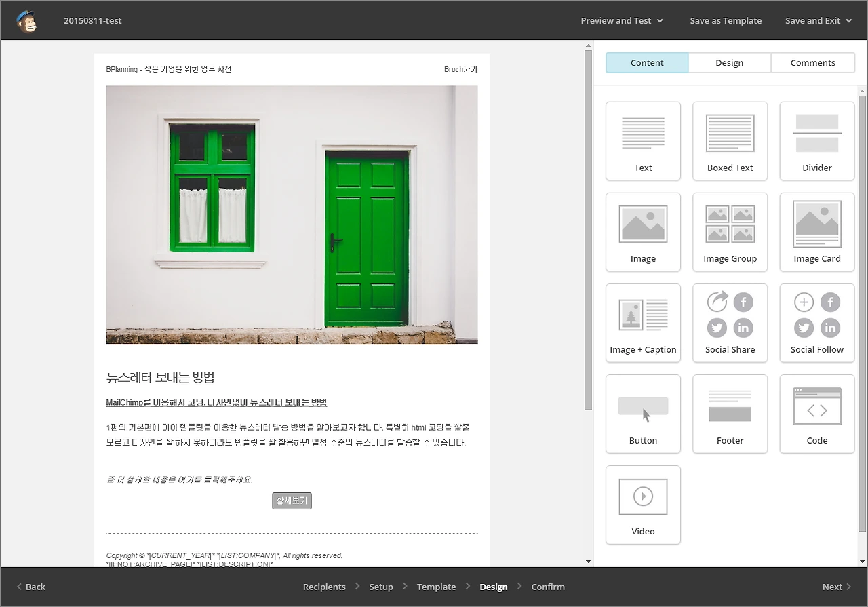Navigate to the Template step
The image size is (868, 607).
point(436,587)
